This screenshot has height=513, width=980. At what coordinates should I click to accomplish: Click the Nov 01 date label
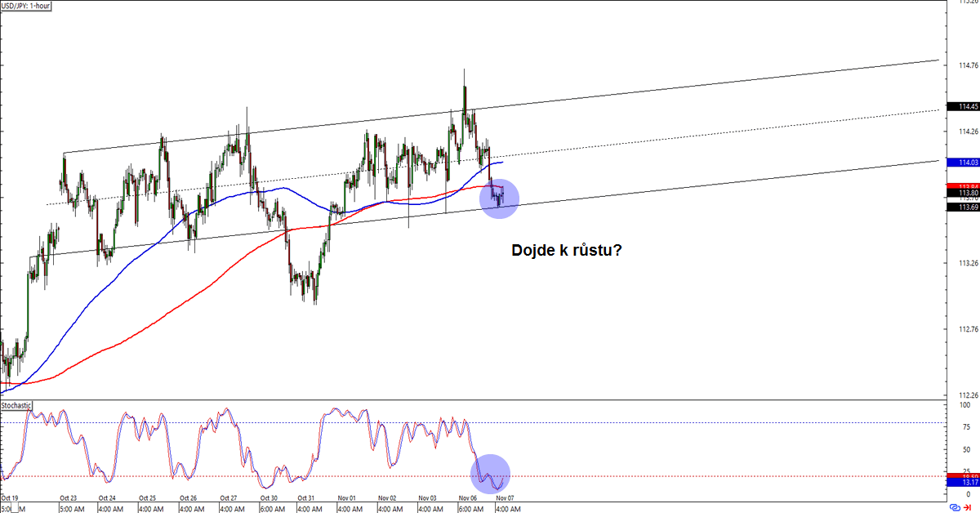[348, 497]
